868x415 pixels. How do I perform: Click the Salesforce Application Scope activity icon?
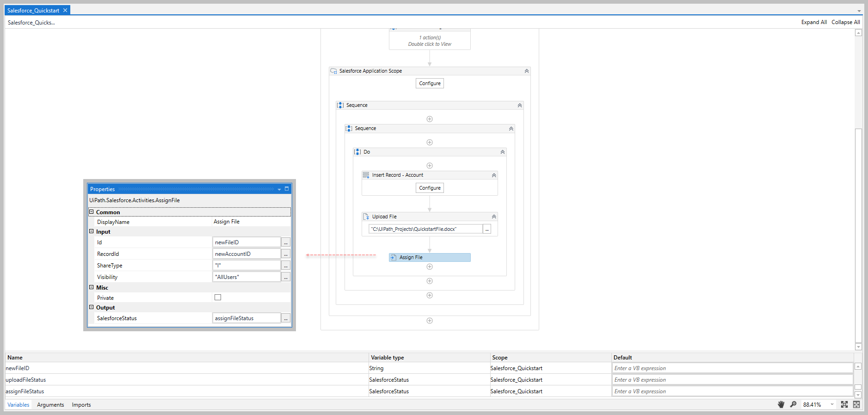(x=333, y=71)
